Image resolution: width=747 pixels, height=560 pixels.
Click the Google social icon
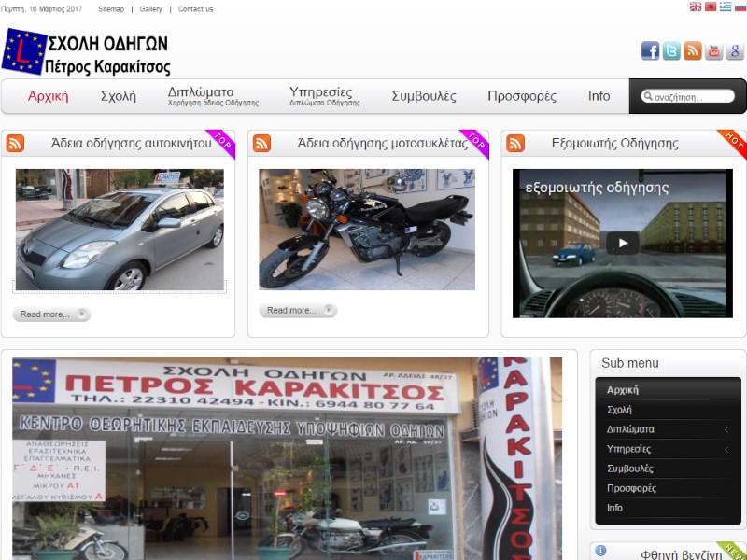click(x=735, y=51)
